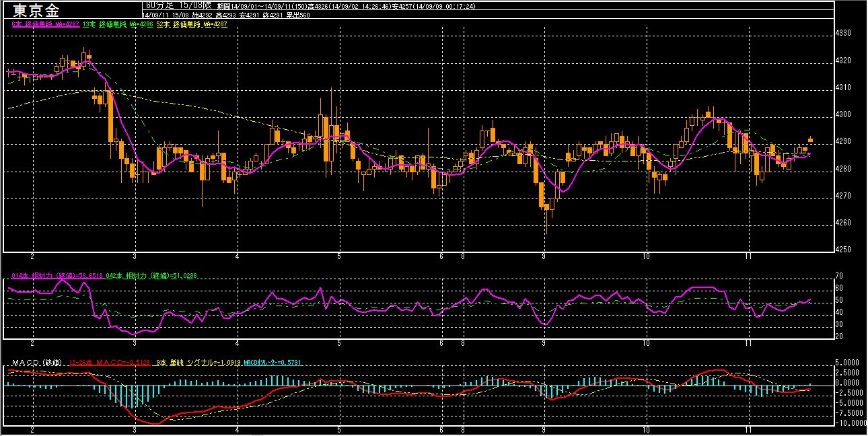Select the 12-26本 MACD=-0.5128 legend
This screenshot has width=868, height=436.
tap(110, 363)
